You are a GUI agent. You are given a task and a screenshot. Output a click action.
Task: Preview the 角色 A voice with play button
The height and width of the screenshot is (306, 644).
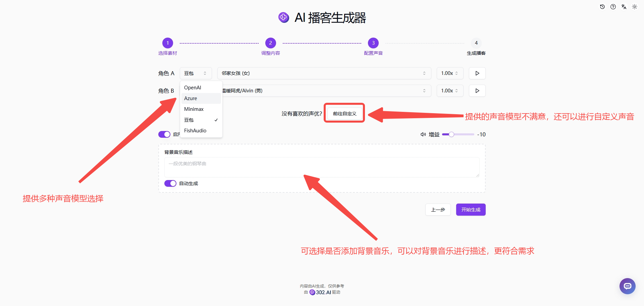(477, 73)
